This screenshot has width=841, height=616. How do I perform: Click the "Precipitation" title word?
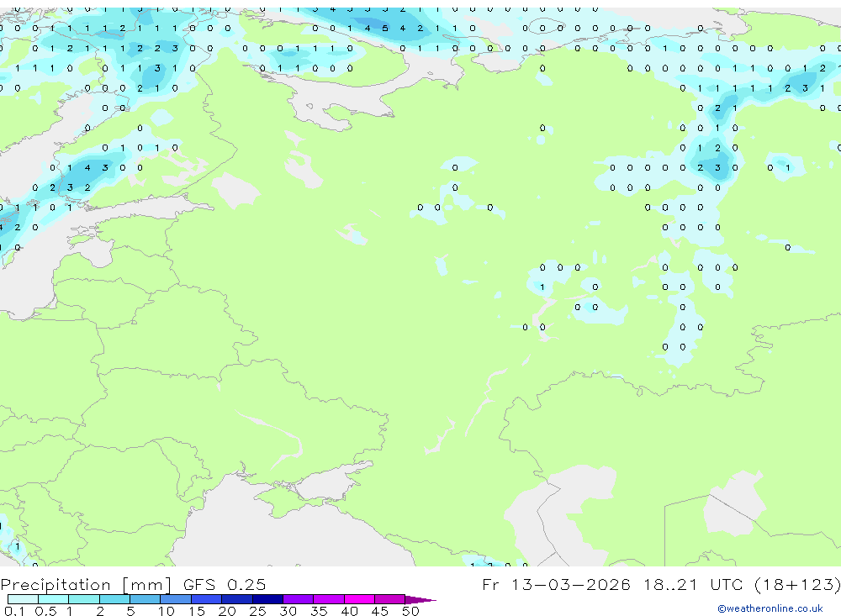click(x=56, y=584)
